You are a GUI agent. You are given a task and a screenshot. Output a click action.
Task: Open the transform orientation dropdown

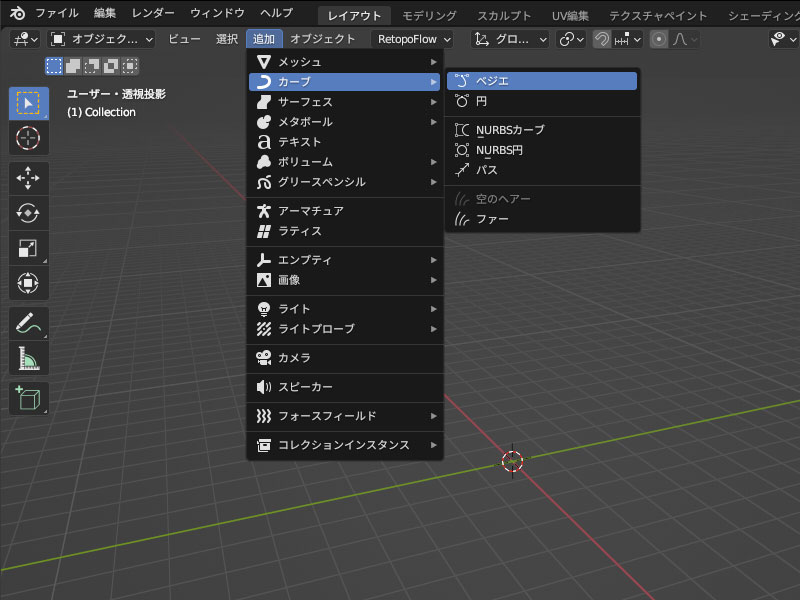pyautogui.click(x=510, y=39)
